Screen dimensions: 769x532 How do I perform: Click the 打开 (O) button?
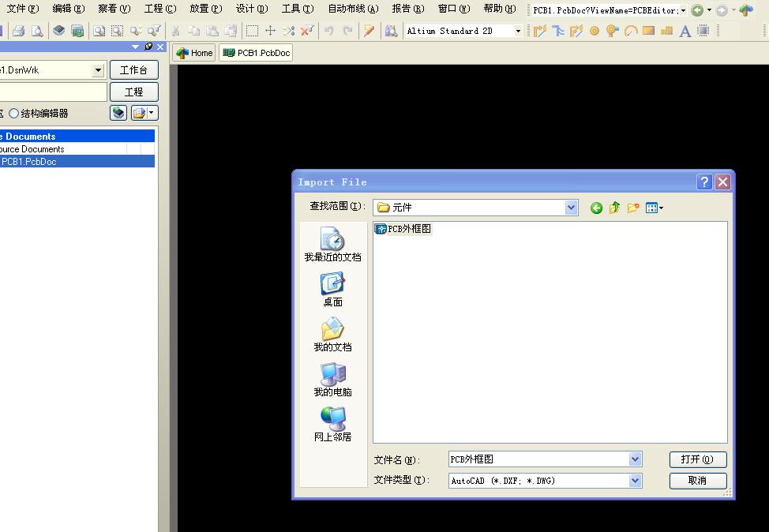coord(697,459)
